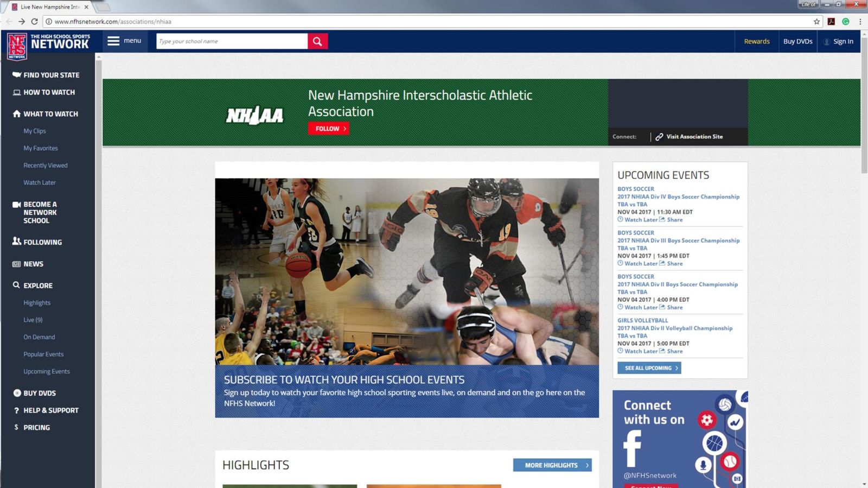Select Popular Events in sidebar

tap(43, 354)
